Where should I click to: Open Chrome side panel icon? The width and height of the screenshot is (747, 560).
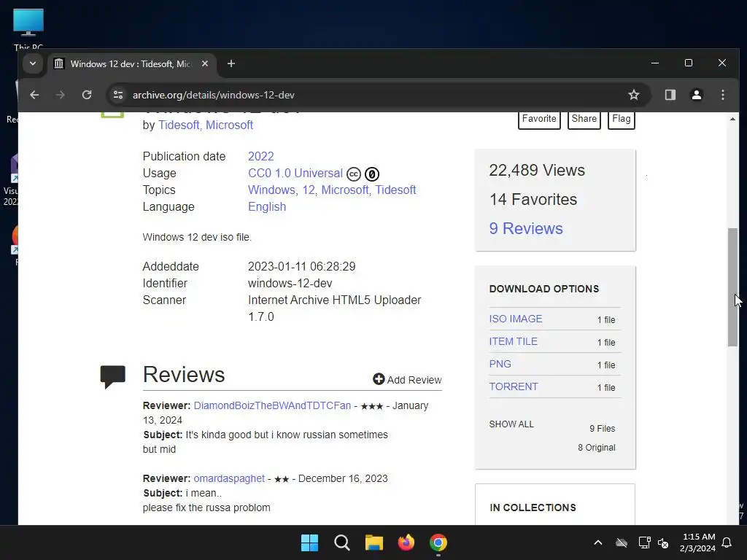pos(670,95)
